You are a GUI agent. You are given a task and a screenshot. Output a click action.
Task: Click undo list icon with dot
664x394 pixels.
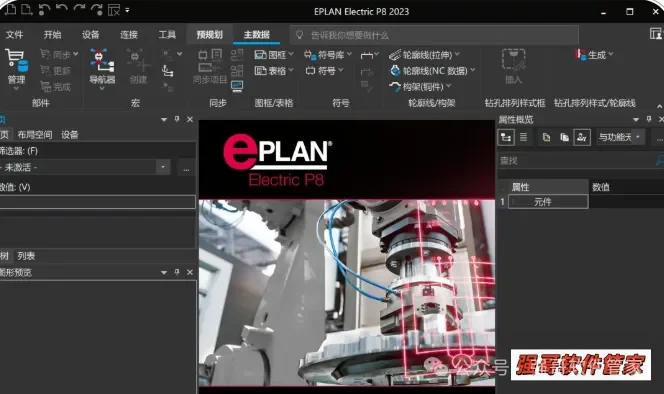44,9
